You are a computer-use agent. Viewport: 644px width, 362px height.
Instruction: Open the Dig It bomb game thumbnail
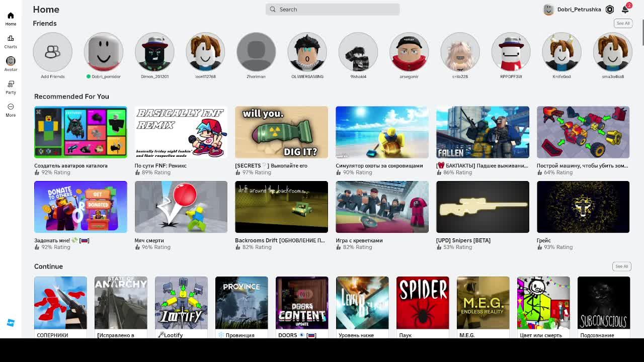point(281,132)
